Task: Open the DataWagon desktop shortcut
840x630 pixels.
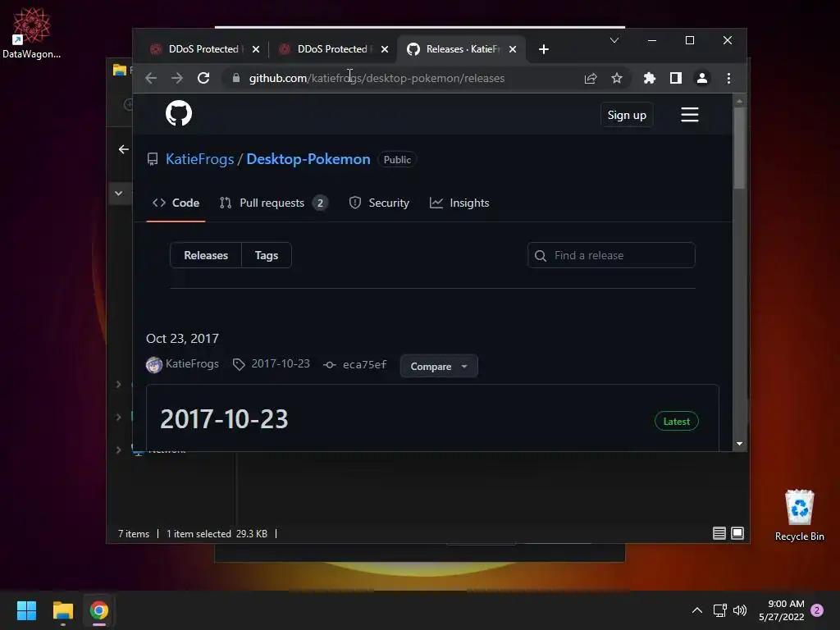Action: (31, 32)
